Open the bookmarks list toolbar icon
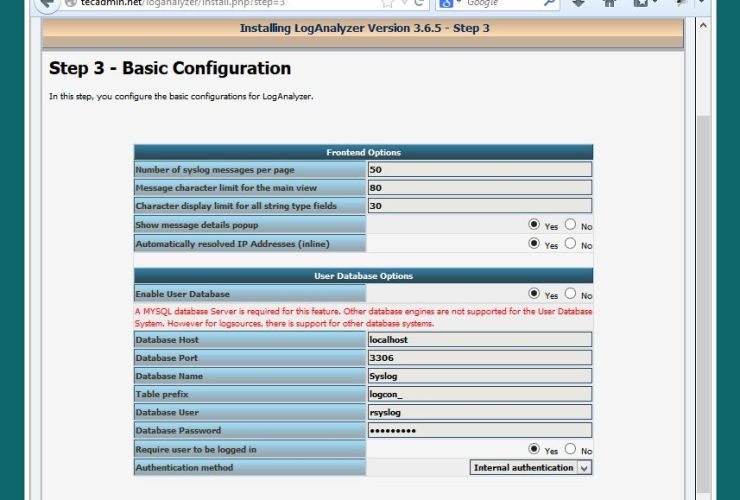The width and height of the screenshot is (740, 500). pos(640,4)
